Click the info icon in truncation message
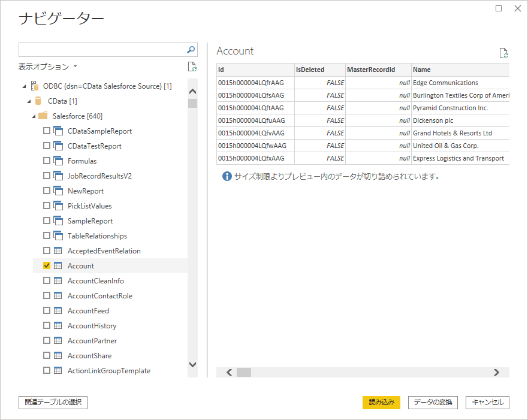The width and height of the screenshot is (528, 420). tap(227, 177)
